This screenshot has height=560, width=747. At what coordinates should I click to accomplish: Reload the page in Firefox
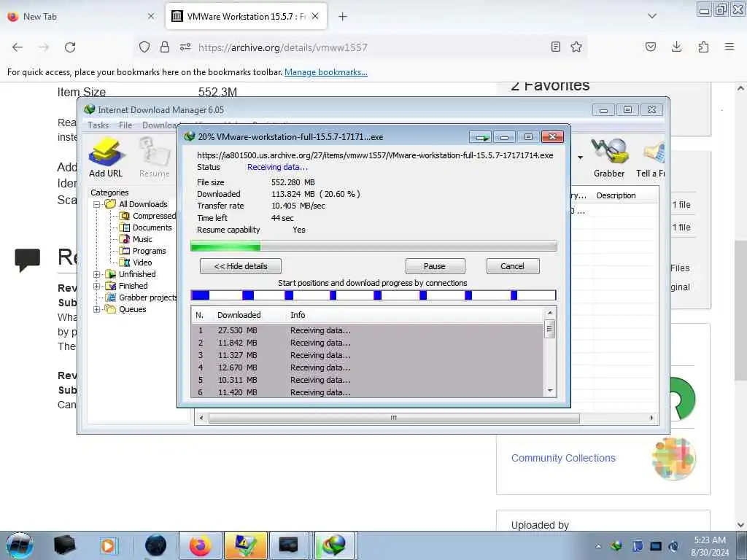(x=70, y=47)
